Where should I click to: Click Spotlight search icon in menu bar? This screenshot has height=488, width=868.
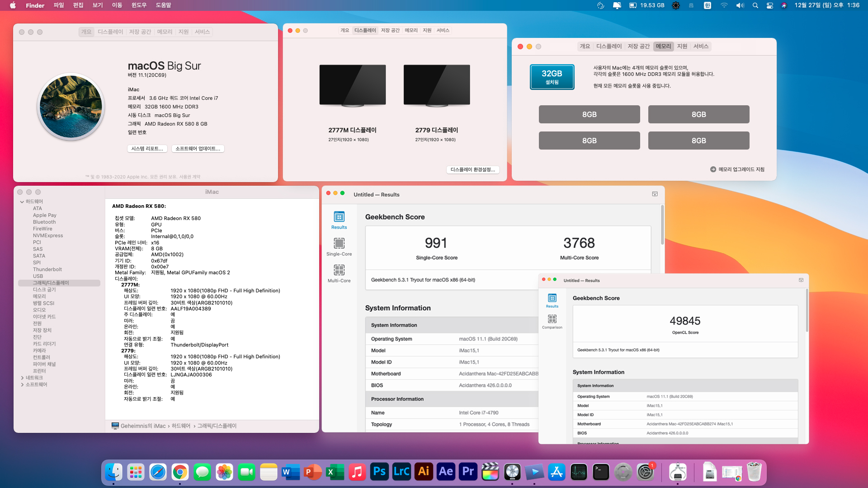(755, 5)
